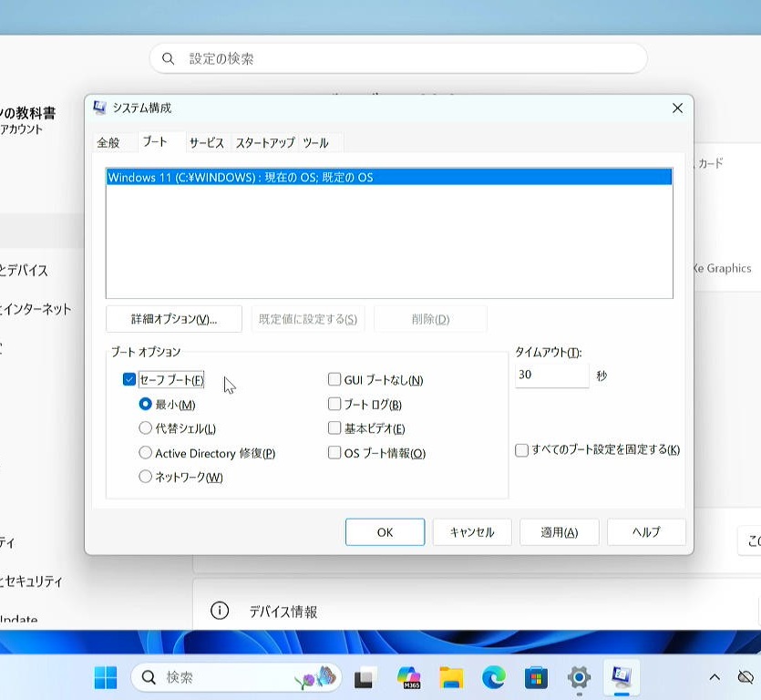This screenshot has width=761, height=700.
Task: Open the Windows Start menu
Action: [x=106, y=677]
